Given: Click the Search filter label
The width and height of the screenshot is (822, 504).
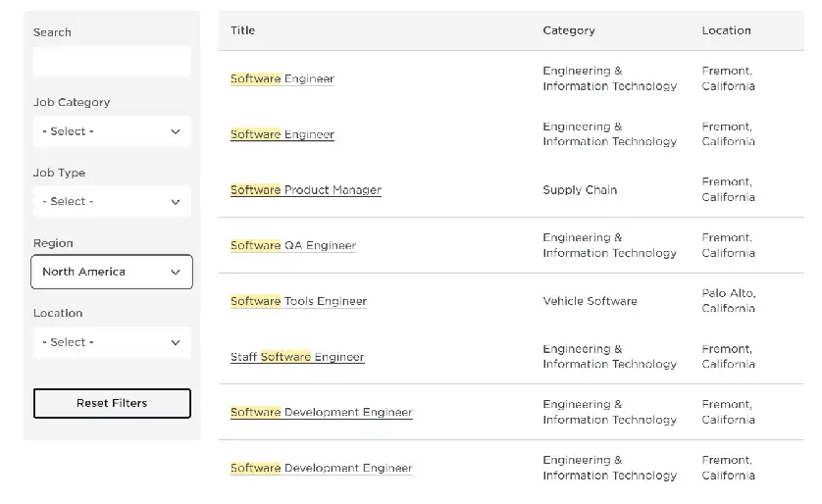Looking at the screenshot, I should point(52,32).
